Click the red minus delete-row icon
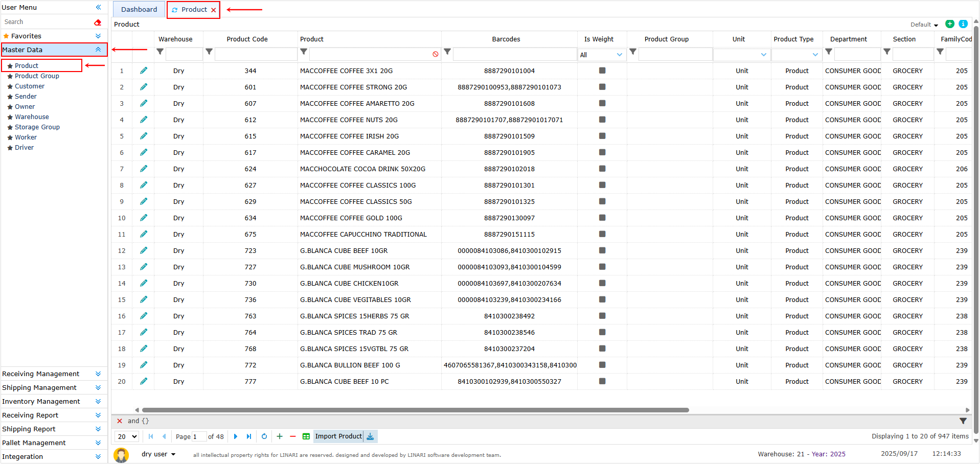Viewport: 980px width, 464px height. pyautogui.click(x=293, y=436)
